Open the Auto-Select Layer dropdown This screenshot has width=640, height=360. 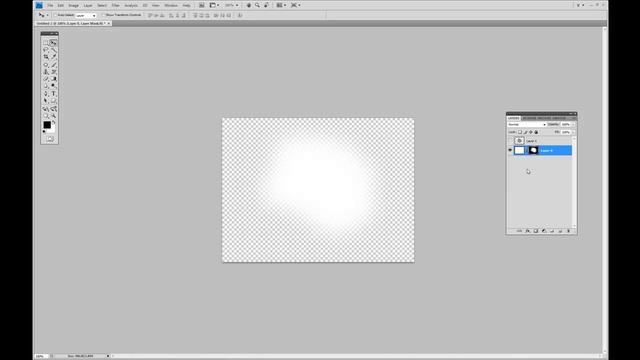point(86,16)
